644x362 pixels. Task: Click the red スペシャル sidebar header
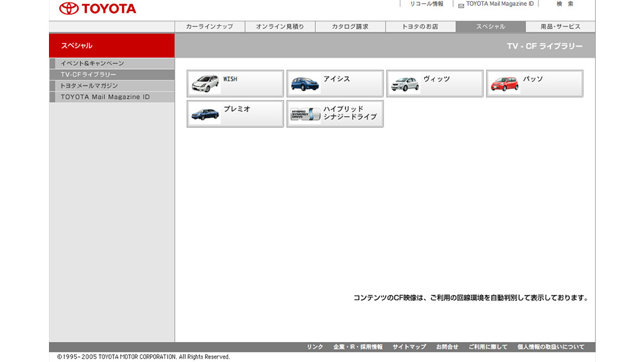112,46
